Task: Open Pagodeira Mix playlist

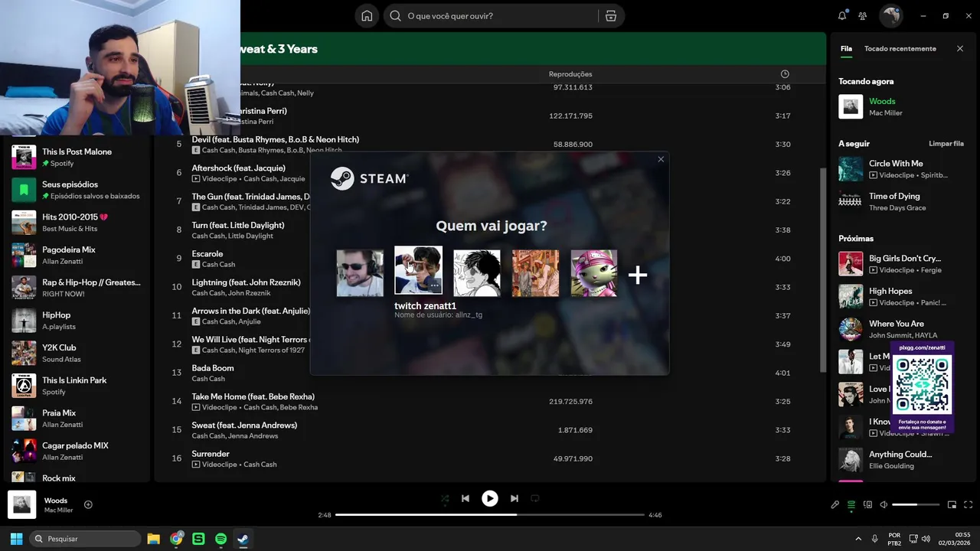Action: coord(76,255)
